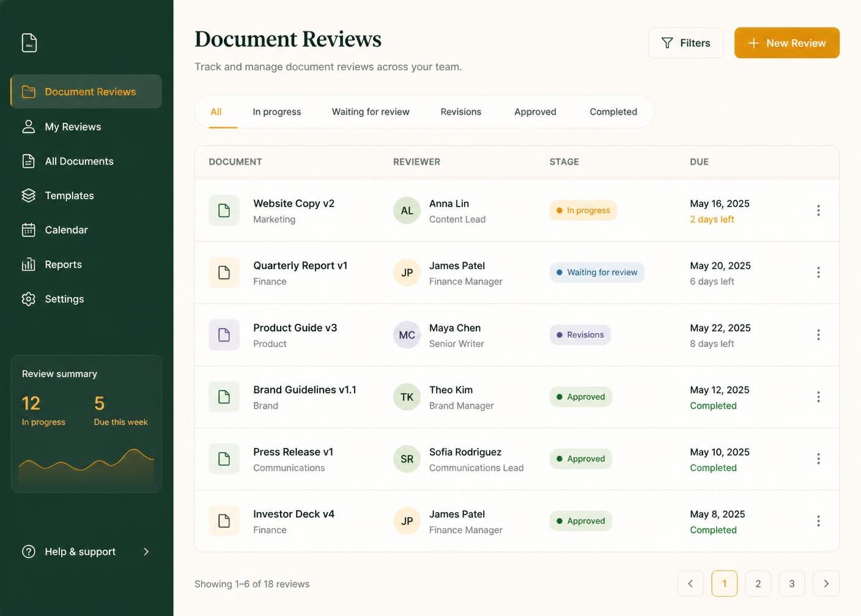Image resolution: width=861 pixels, height=616 pixels.
Task: Click the Settings gear icon
Action: (29, 299)
